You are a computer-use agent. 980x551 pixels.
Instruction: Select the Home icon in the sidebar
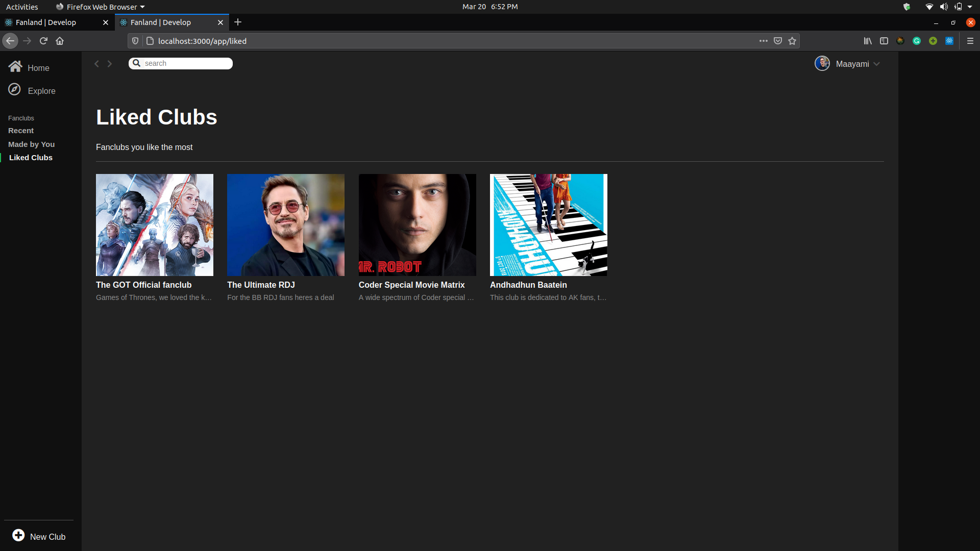click(15, 66)
